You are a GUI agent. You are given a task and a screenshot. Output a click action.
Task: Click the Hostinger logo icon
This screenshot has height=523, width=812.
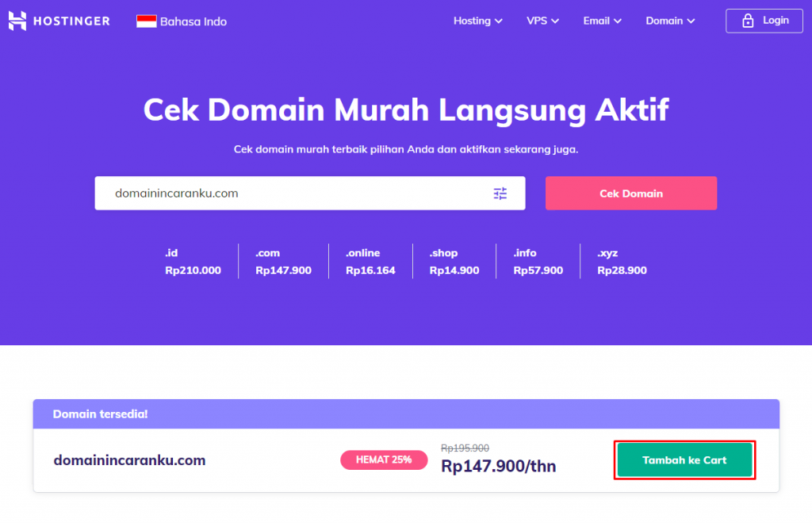17,21
